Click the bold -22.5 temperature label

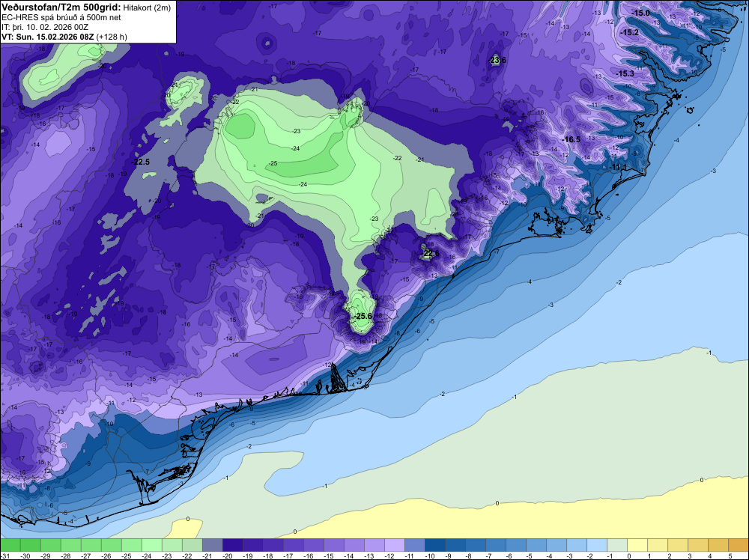141,162
